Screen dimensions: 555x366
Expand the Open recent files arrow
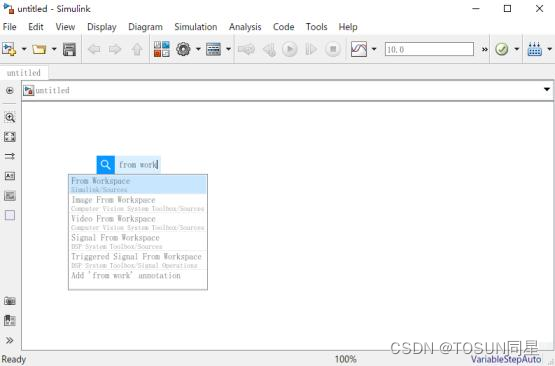54,49
